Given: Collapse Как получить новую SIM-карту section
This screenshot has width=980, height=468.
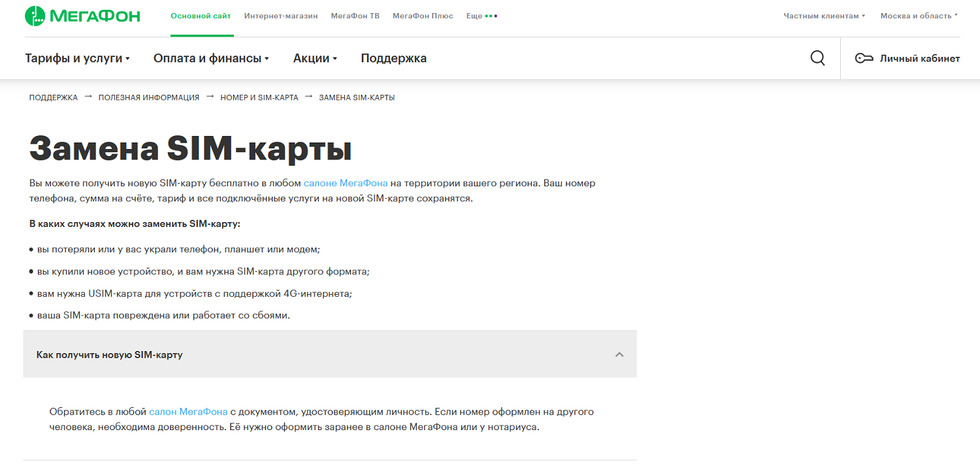Looking at the screenshot, I should (330, 354).
